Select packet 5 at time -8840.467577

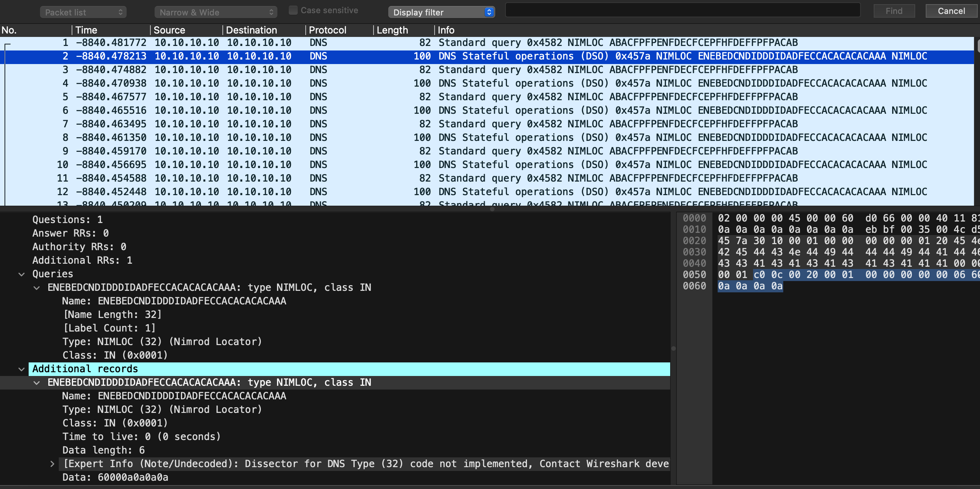pos(487,97)
